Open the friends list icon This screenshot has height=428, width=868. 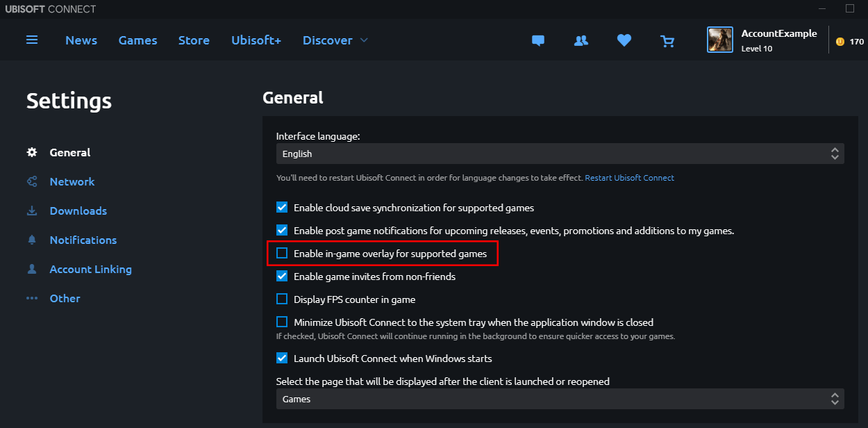pyautogui.click(x=581, y=41)
